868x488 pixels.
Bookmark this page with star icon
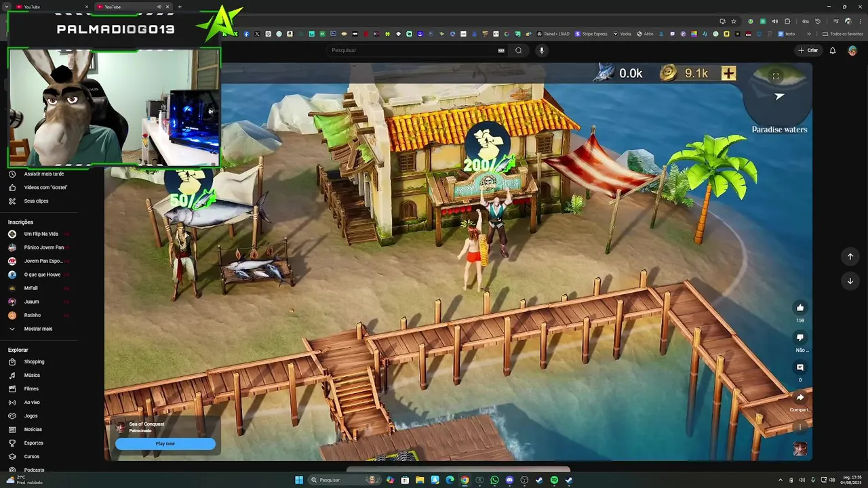[x=734, y=21]
